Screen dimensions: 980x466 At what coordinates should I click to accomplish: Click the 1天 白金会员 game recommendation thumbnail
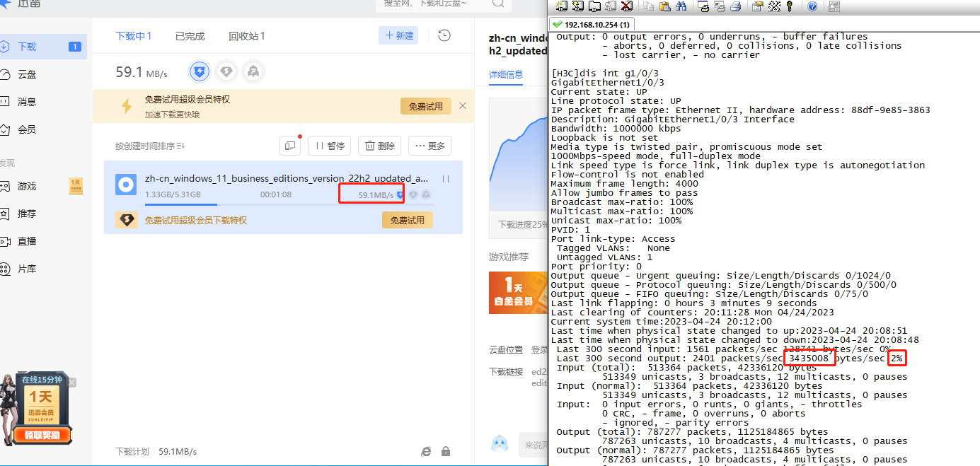pyautogui.click(x=518, y=292)
